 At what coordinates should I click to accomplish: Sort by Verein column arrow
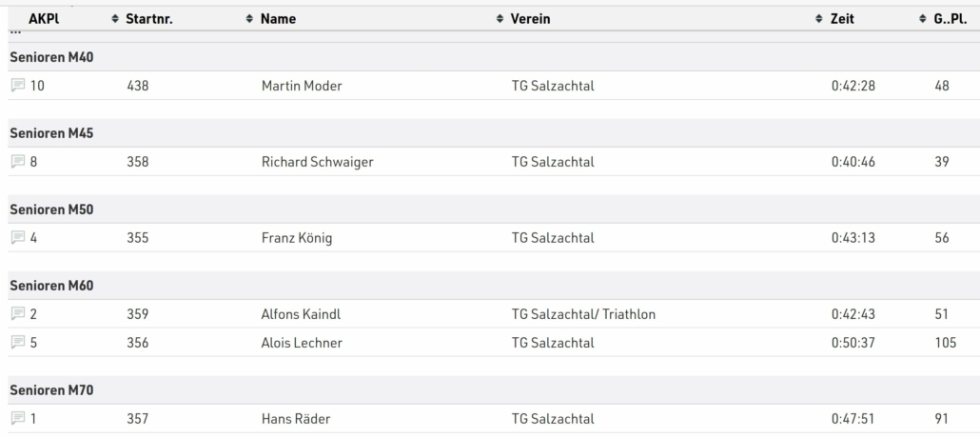coord(500,19)
